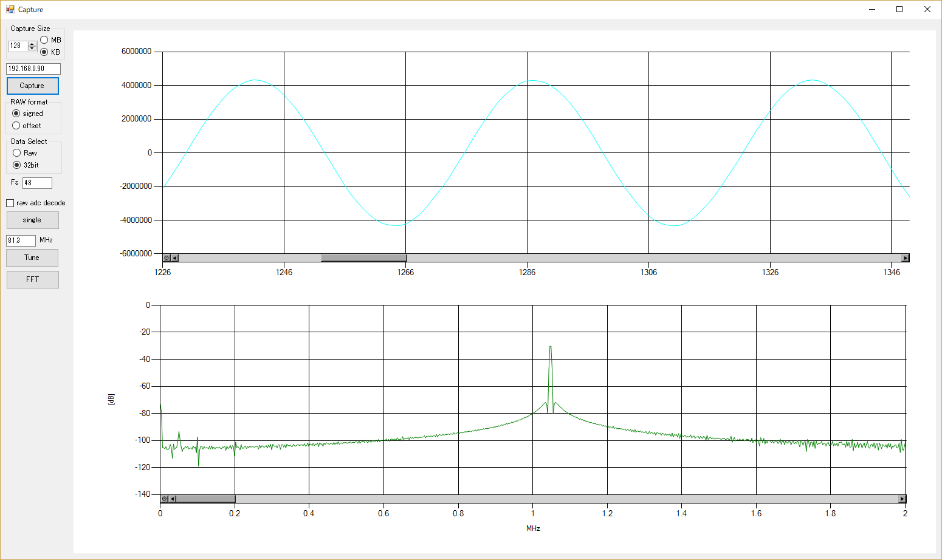The image size is (942, 560).
Task: Select the offset RAW format option
Action: click(16, 125)
